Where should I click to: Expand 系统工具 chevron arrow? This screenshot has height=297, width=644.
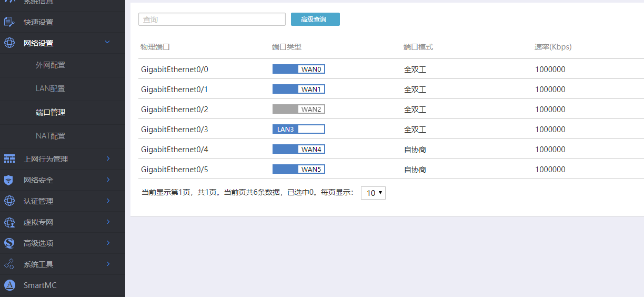tap(108, 264)
